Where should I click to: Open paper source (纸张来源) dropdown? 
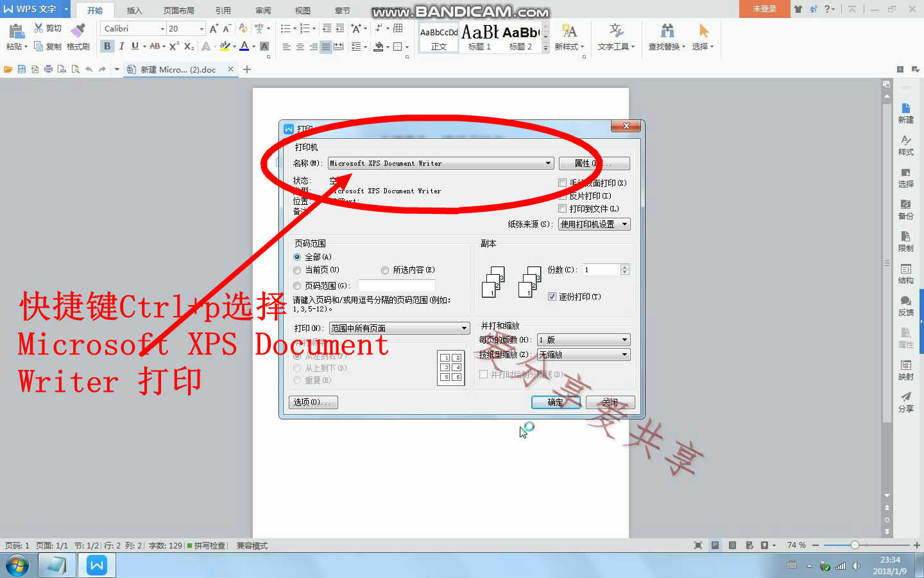click(x=594, y=224)
